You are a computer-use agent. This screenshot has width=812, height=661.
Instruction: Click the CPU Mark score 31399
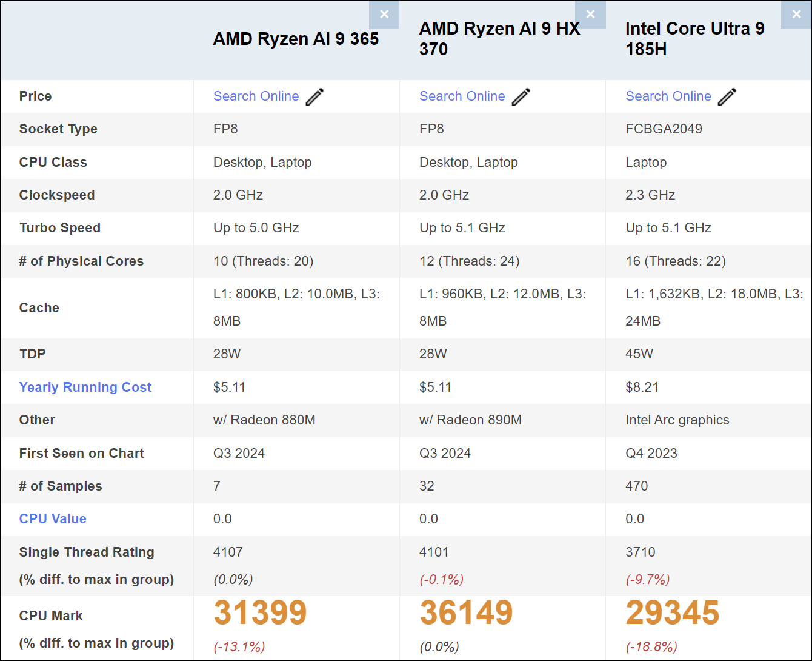tap(260, 612)
